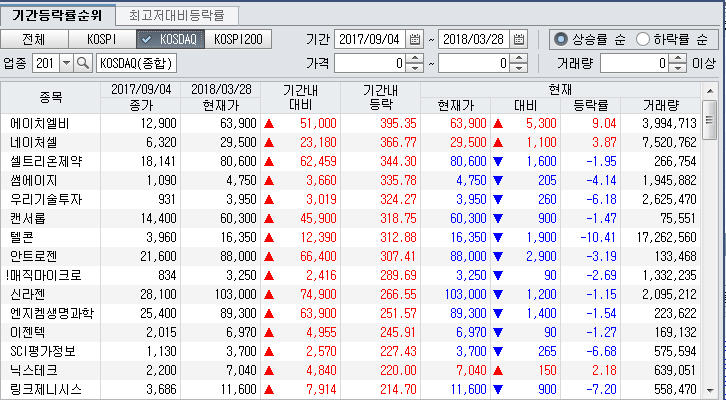Click the vertical scrollbar thumb
Viewport: 726px width, 400px height.
(x=709, y=119)
